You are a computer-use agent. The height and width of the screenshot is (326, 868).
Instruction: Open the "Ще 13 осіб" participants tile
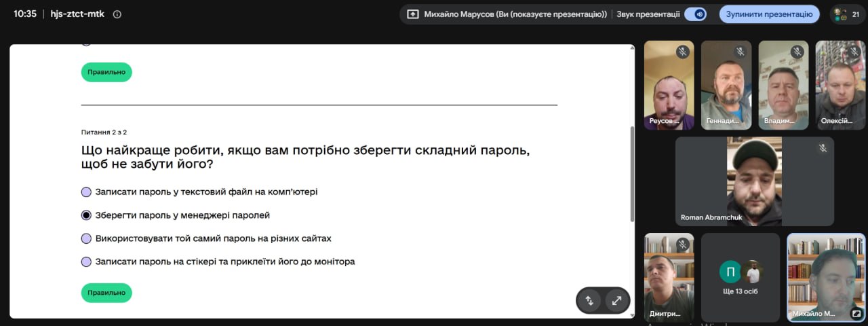(x=741, y=278)
